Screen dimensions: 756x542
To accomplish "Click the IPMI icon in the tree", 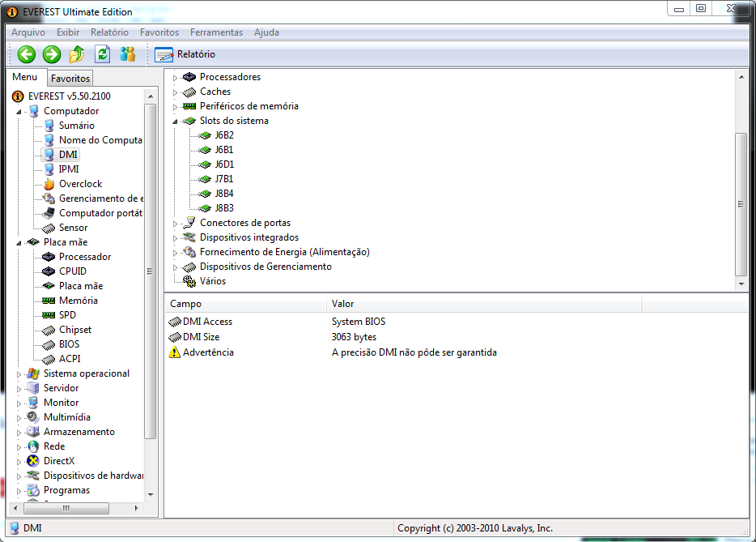I will point(49,169).
